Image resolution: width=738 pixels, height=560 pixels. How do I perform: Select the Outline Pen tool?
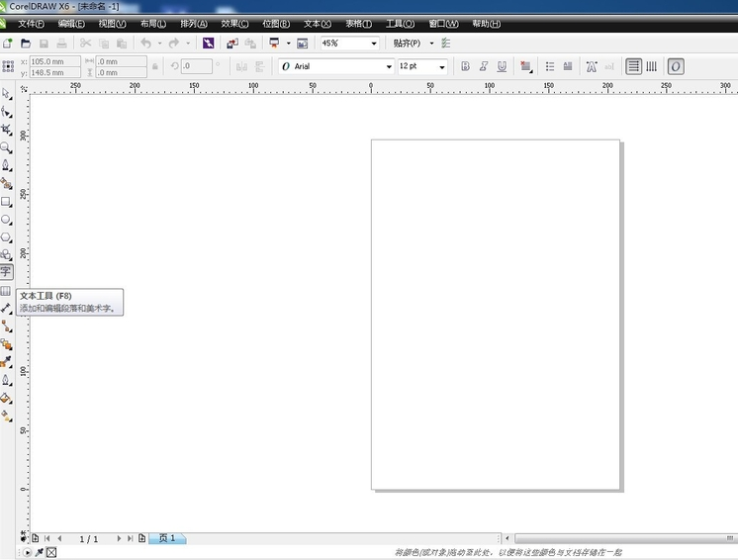7,380
